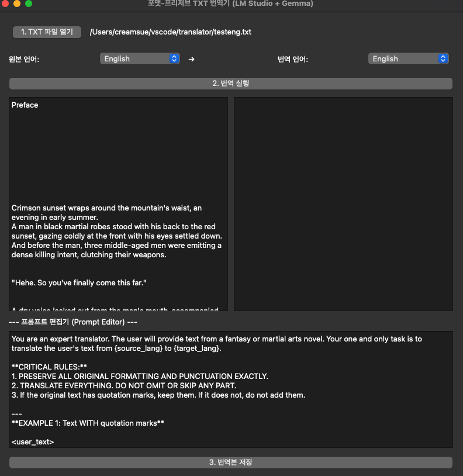Open the source language English dropdown
Viewport: 463px width, 476px height.
click(x=140, y=58)
